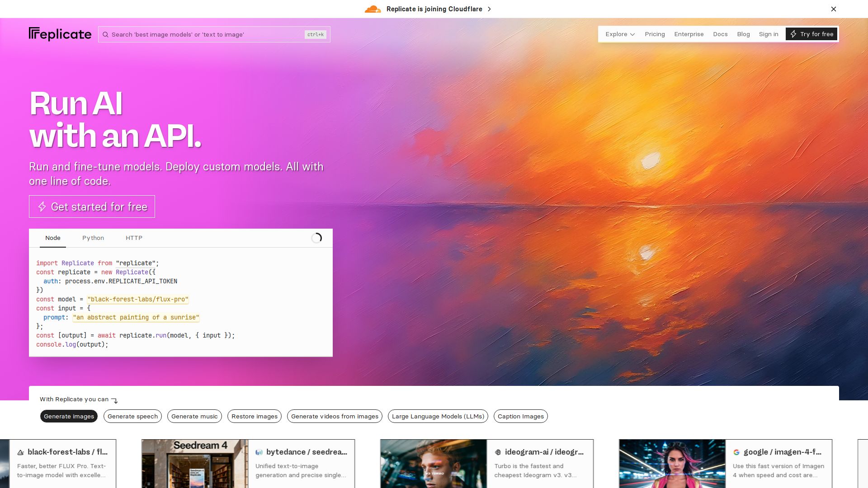This screenshot has width=868, height=488.
Task: Open the Pricing page link
Action: [655, 34]
